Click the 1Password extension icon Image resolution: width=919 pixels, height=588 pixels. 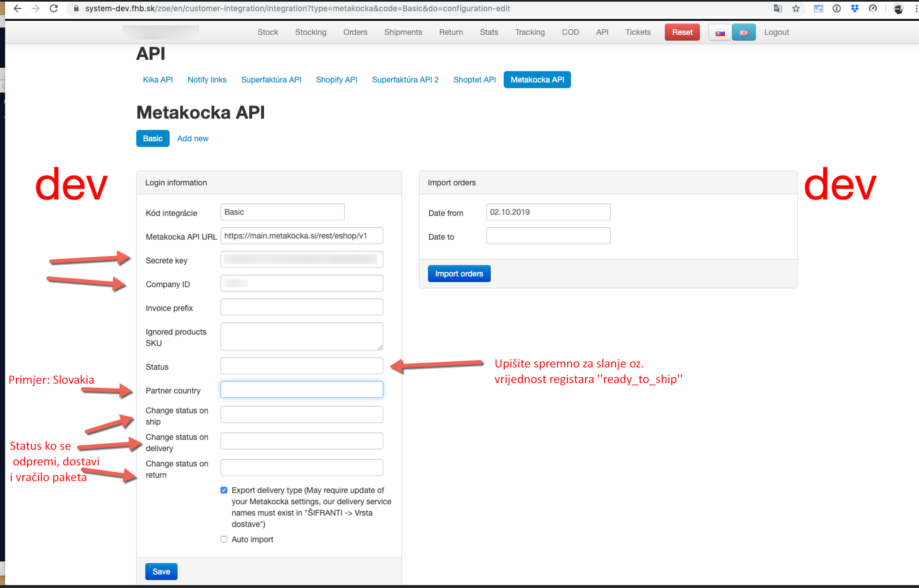[x=837, y=8]
